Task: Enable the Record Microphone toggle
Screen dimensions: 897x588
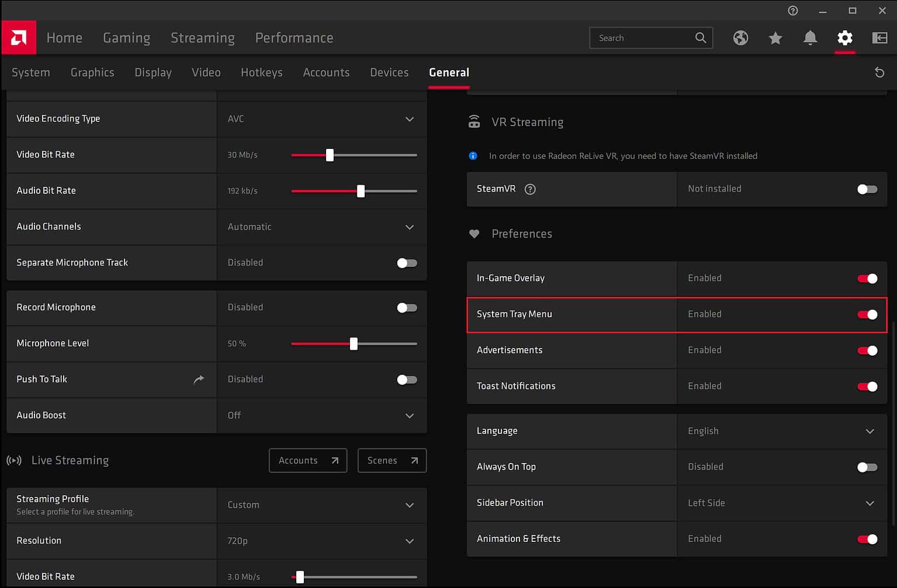Action: (x=406, y=308)
